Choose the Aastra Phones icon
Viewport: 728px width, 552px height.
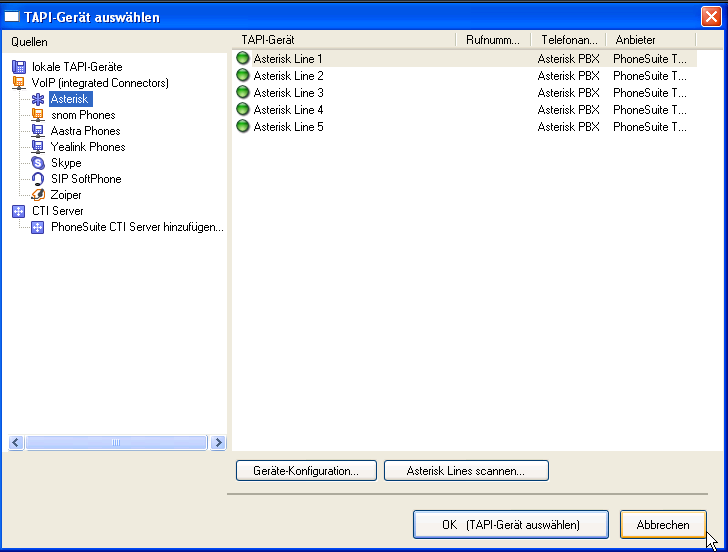point(38,131)
